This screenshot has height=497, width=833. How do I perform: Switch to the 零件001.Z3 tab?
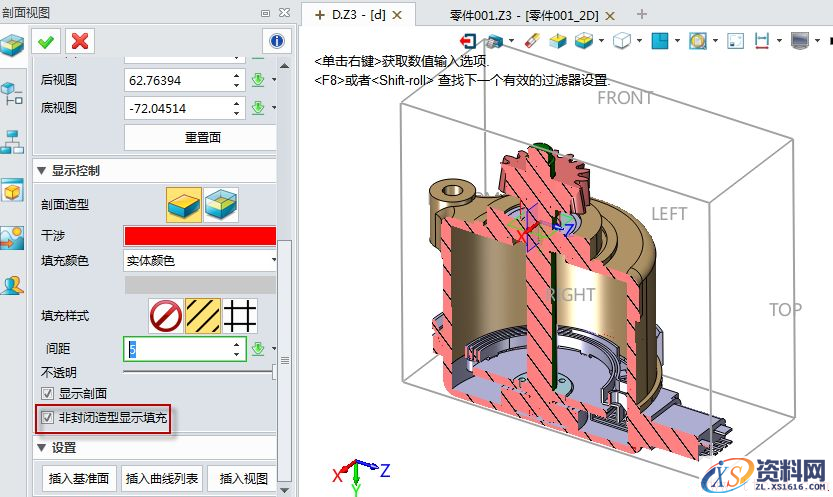point(524,15)
